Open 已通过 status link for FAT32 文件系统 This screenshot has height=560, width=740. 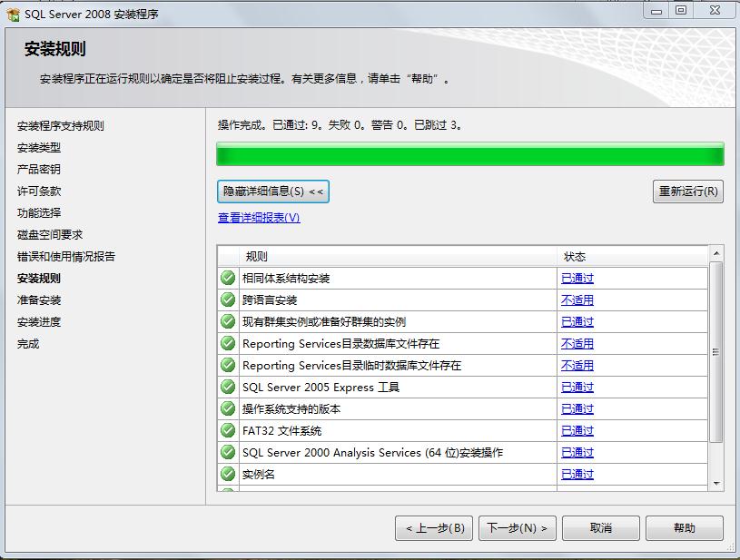pos(577,431)
